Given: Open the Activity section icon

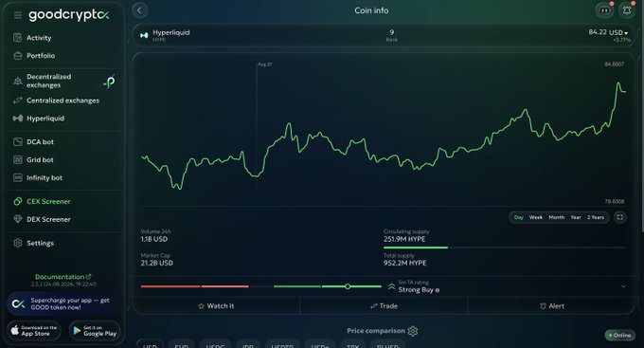Looking at the screenshot, I should tap(17, 37).
